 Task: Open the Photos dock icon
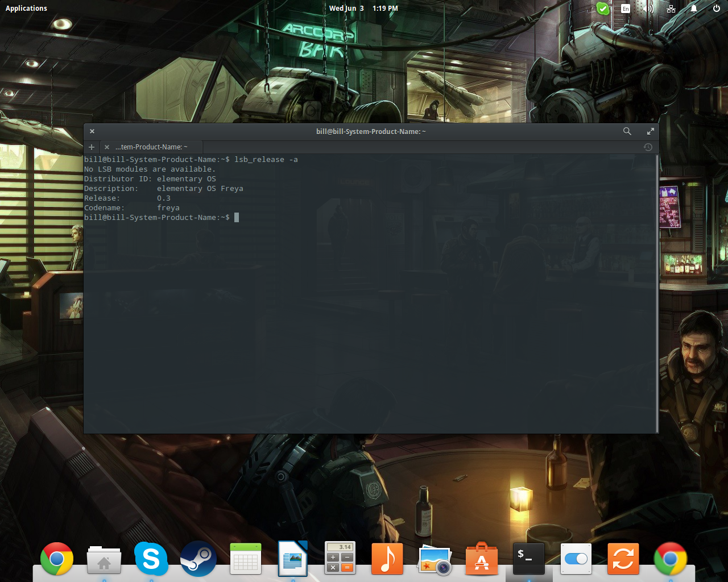coord(435,559)
